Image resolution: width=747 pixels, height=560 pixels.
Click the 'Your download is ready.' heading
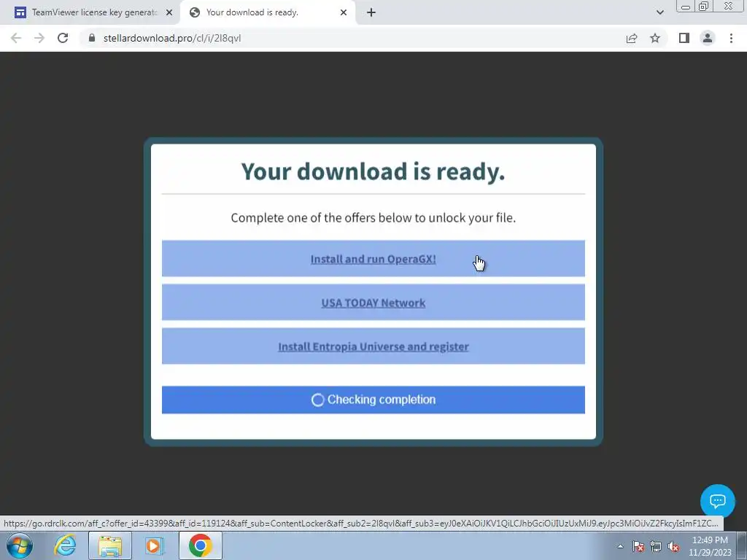click(373, 171)
